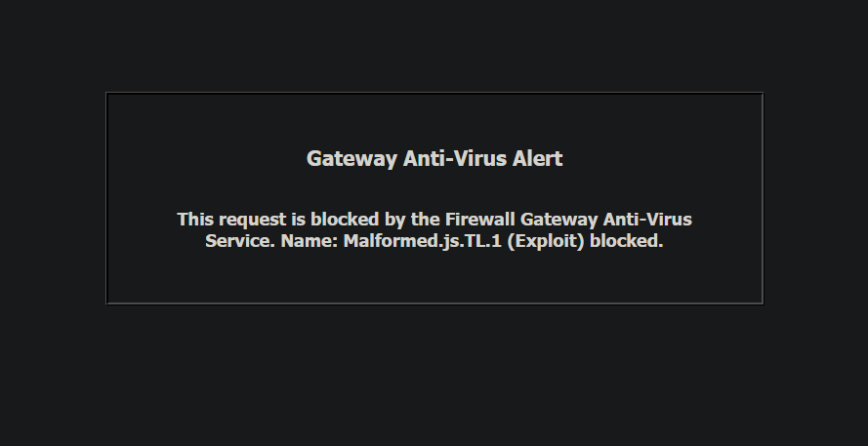Click the dark background below the alert box
This screenshot has height=446, width=868.
(434, 377)
